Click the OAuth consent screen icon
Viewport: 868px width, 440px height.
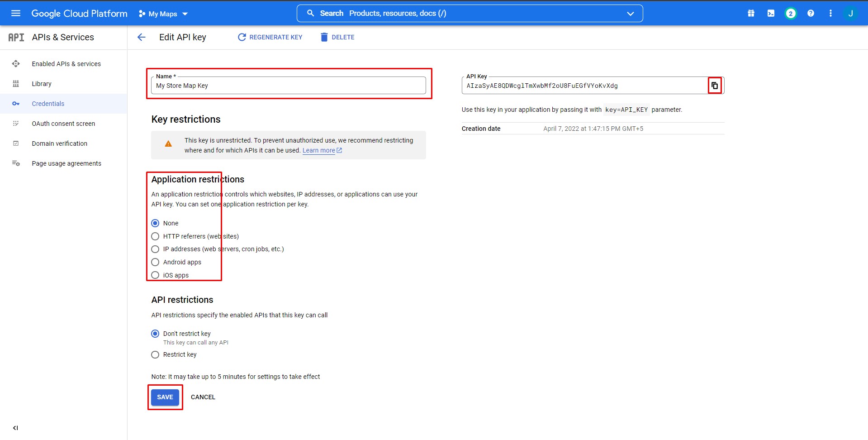pos(16,124)
